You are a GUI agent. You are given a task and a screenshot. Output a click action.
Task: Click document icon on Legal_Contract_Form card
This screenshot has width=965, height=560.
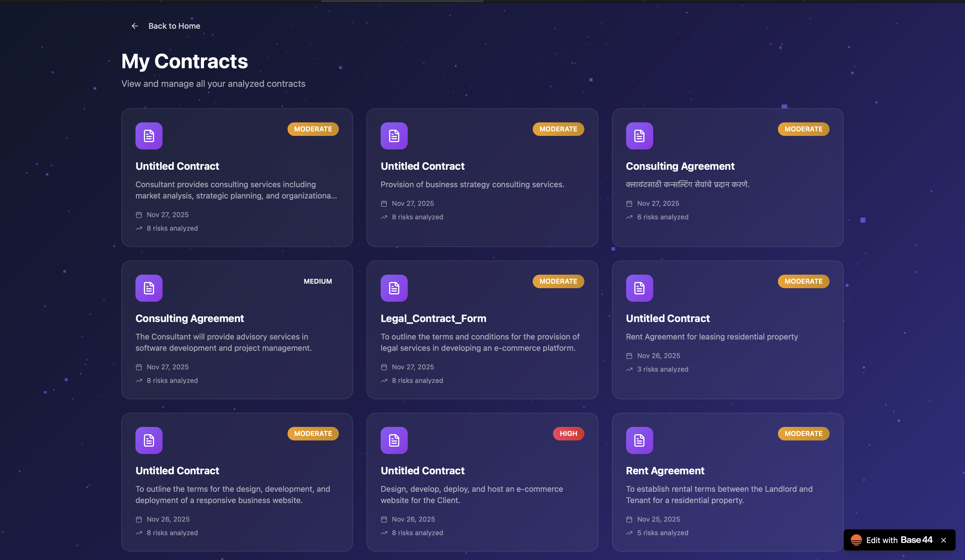(394, 288)
